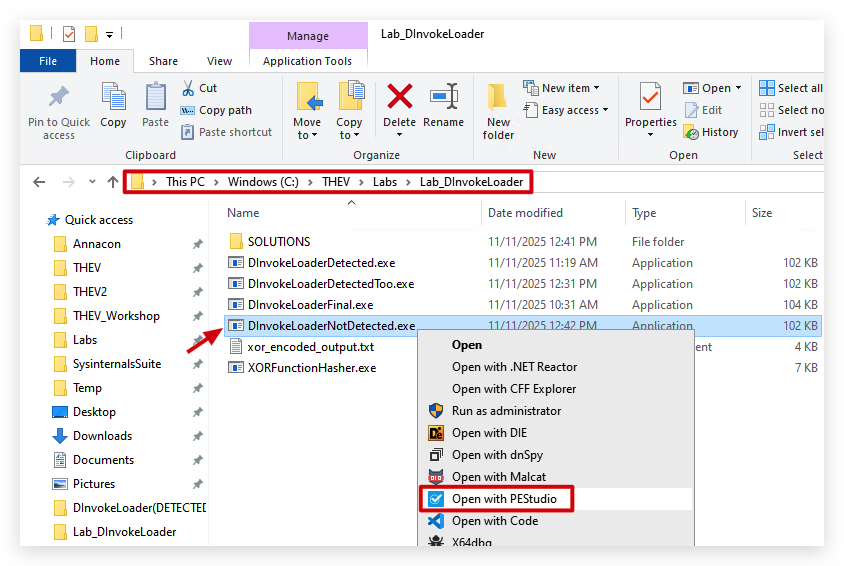Viewport: 844px width, 566px height.
Task: Open Desktop in the navigation pane
Action: (94, 412)
